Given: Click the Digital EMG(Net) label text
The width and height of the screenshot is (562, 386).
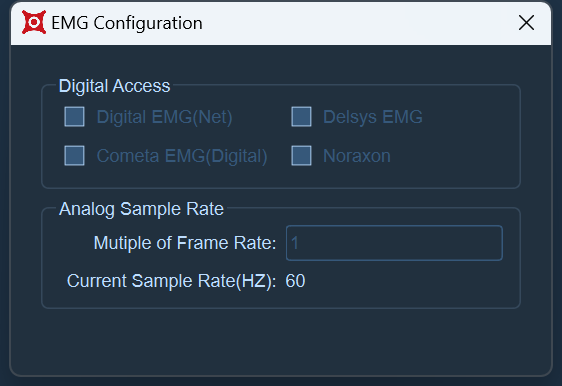Looking at the screenshot, I should point(165,117).
